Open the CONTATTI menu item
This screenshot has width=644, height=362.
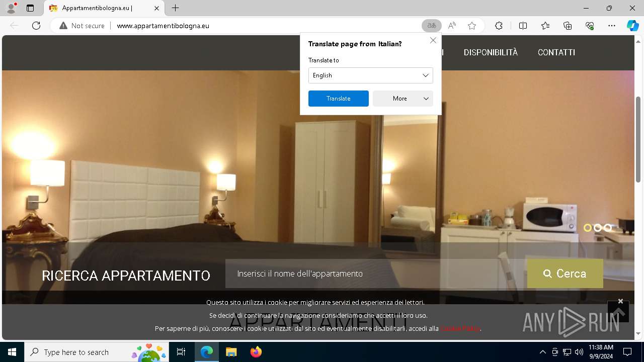[556, 52]
